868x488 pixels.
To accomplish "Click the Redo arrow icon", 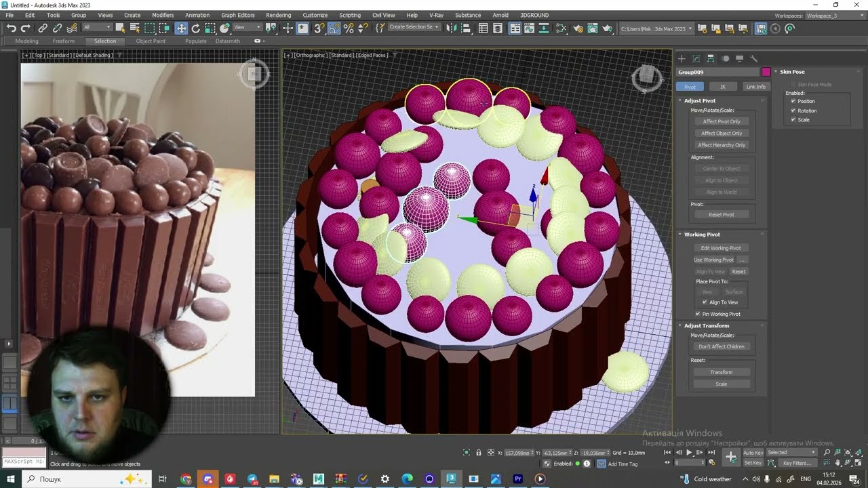I will click(x=25, y=28).
